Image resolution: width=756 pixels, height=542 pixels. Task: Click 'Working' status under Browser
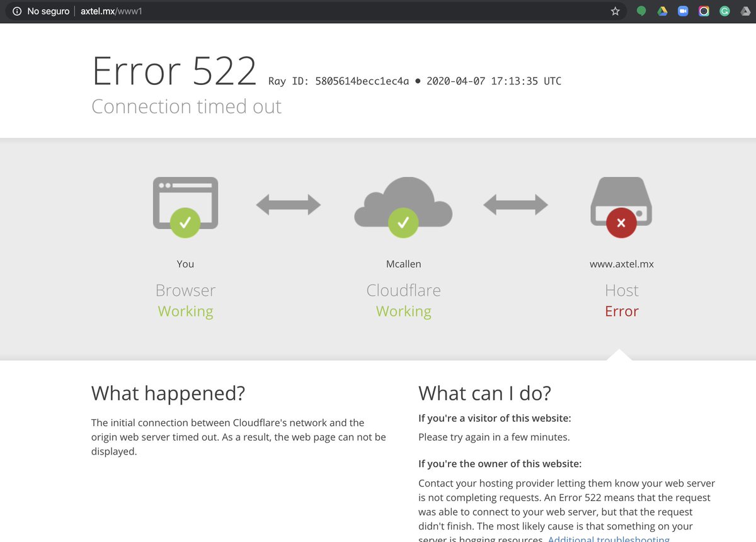tap(185, 312)
